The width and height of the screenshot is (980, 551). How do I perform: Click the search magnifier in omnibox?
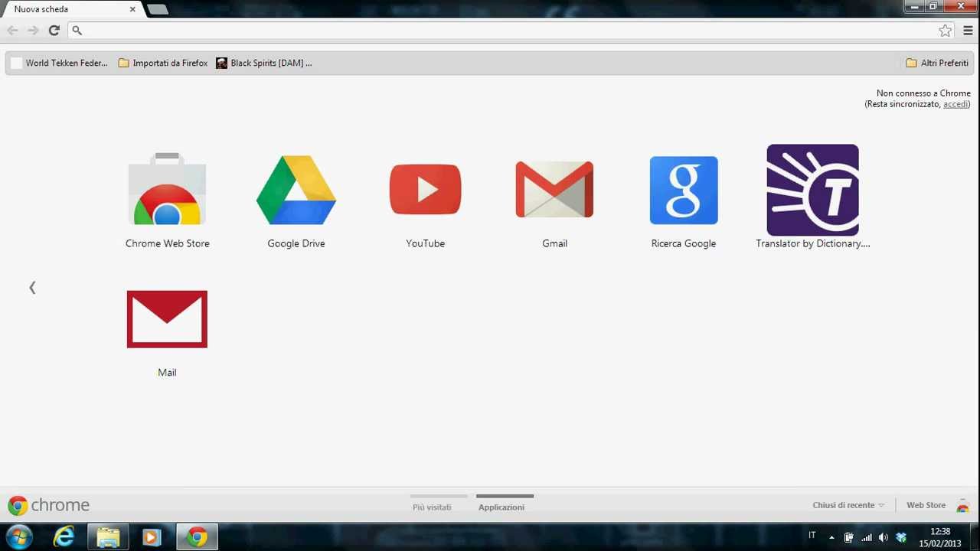[77, 31]
